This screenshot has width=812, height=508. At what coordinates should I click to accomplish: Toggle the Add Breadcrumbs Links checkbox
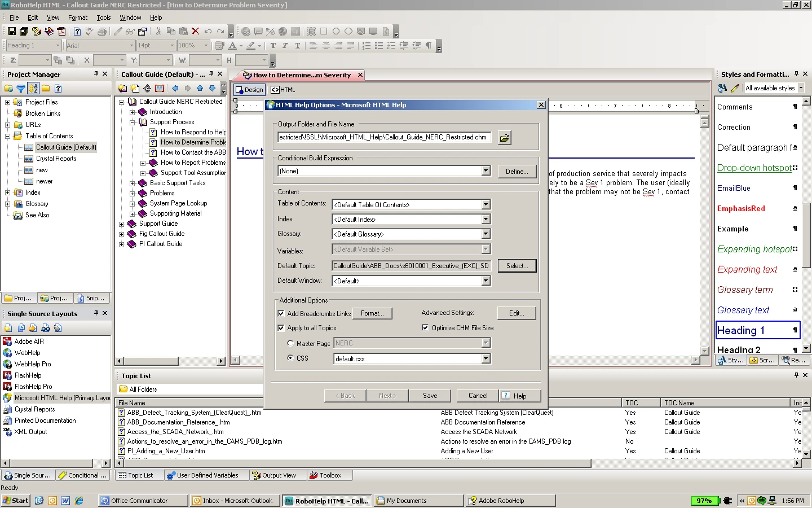tap(281, 313)
